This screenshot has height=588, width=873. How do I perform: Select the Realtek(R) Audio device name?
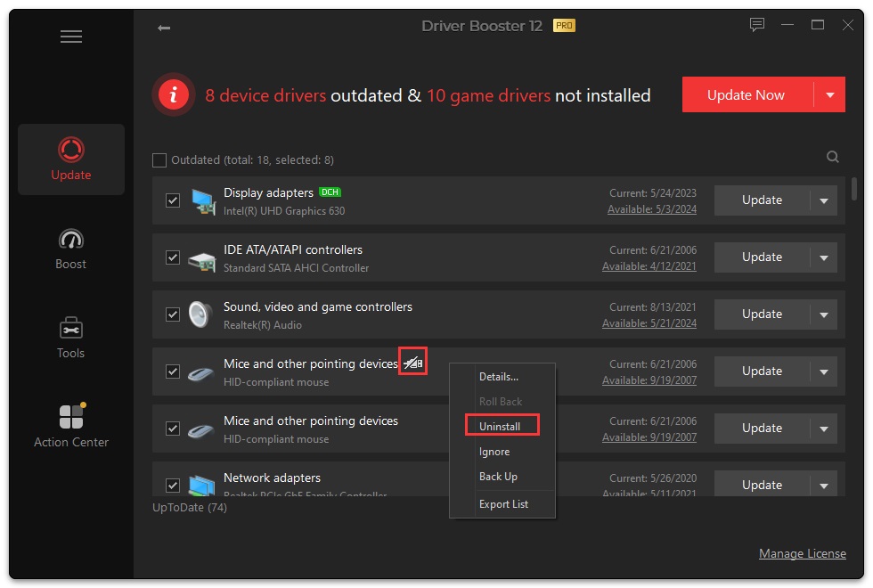point(263,325)
